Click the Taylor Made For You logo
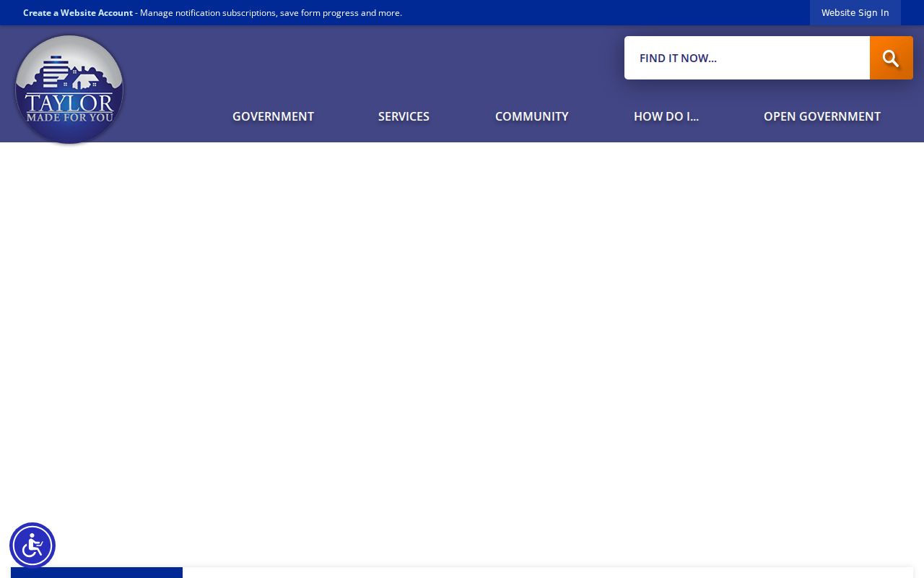This screenshot has height=578, width=924. (x=69, y=90)
